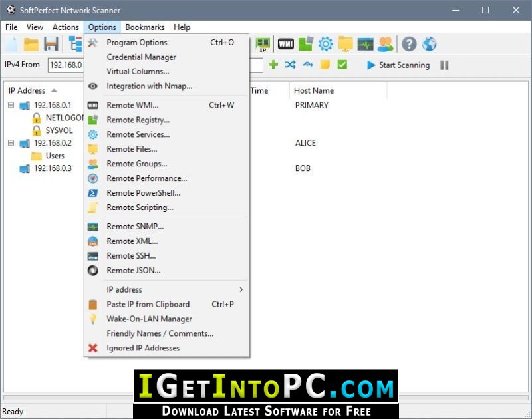Screen dimensions: 532x419
Task: Choose Remote SNMP from Options menu
Action: [x=167, y=226]
